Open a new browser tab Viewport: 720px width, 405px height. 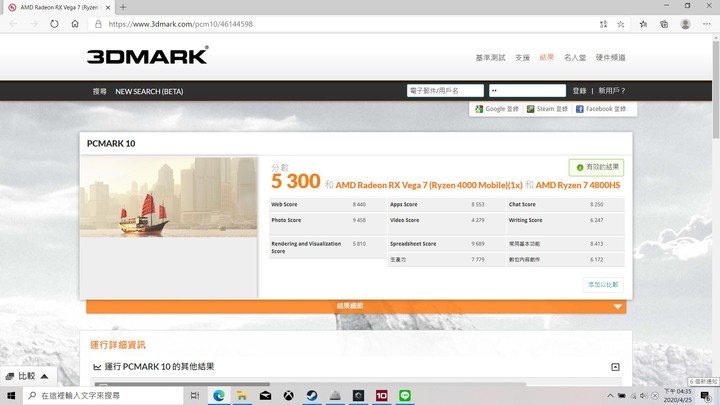[123, 7]
